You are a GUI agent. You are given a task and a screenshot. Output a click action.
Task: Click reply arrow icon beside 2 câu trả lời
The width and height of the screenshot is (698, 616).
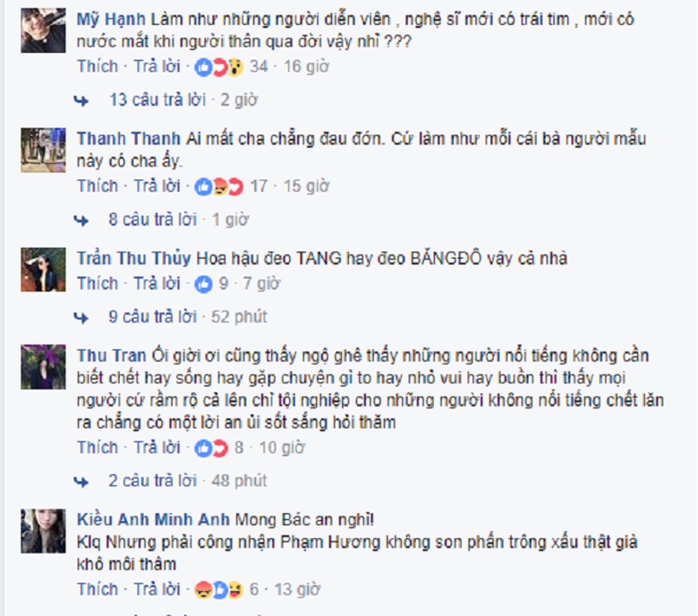[81, 482]
